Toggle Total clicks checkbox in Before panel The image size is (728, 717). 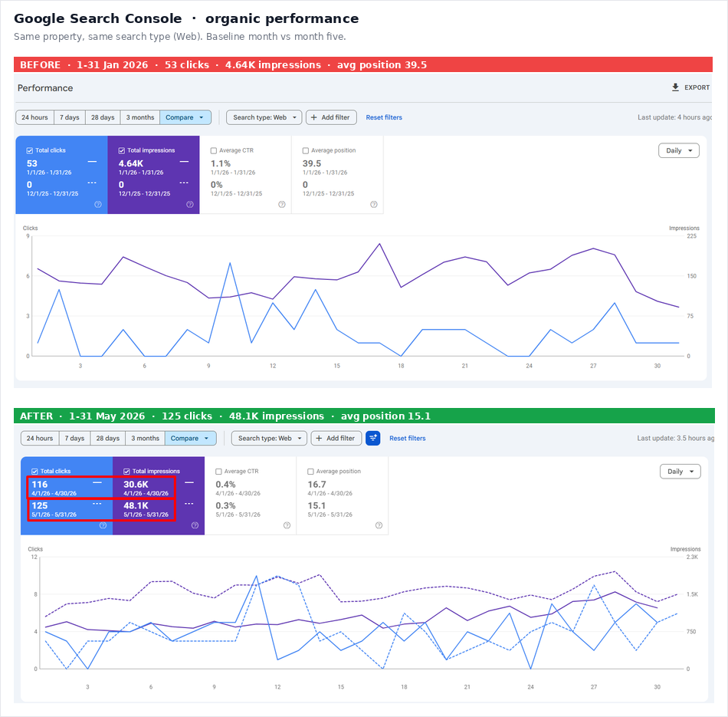pos(30,150)
